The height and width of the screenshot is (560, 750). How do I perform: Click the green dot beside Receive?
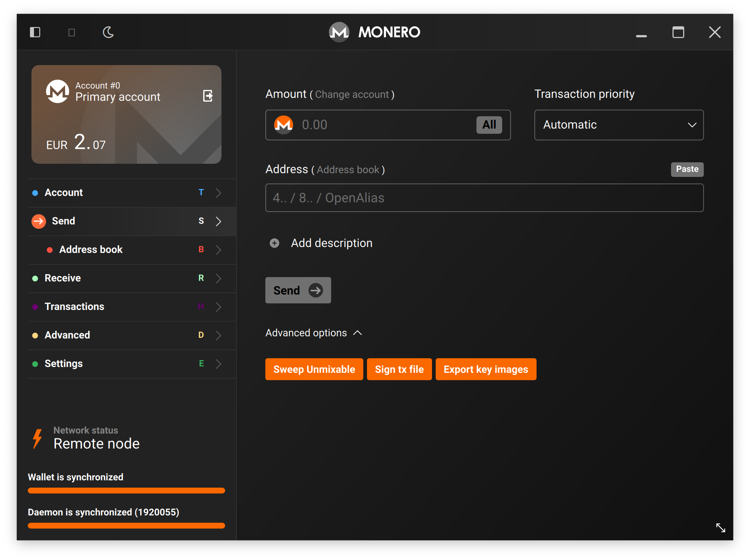coord(35,279)
